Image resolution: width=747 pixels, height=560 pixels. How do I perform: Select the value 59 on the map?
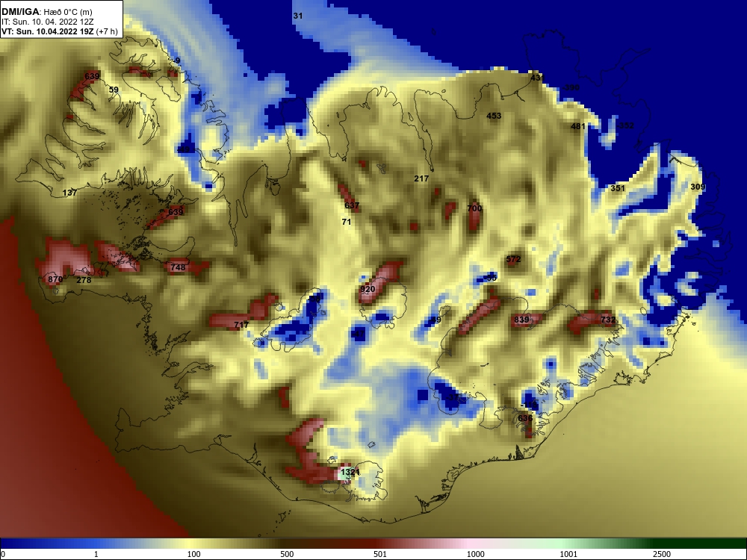pos(114,90)
